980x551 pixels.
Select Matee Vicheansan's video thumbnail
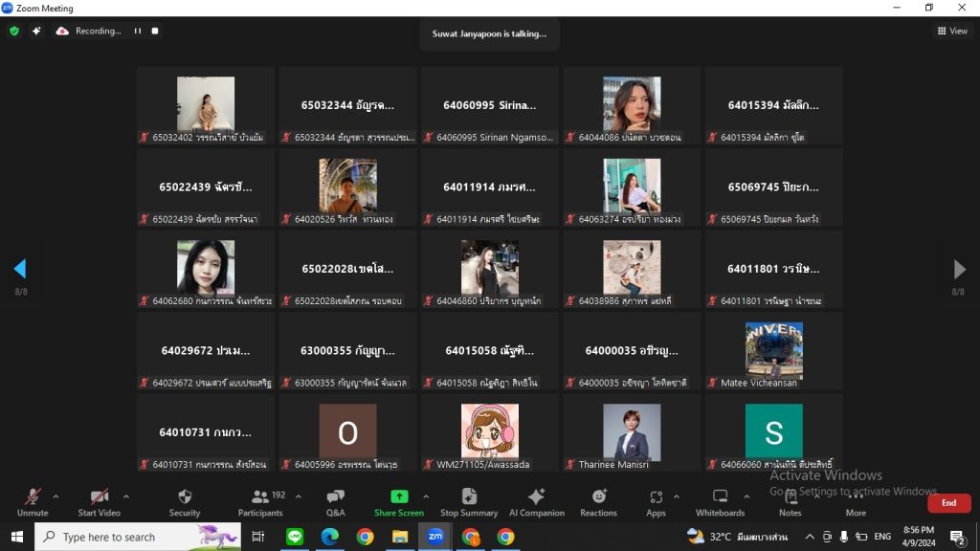[x=773, y=350]
